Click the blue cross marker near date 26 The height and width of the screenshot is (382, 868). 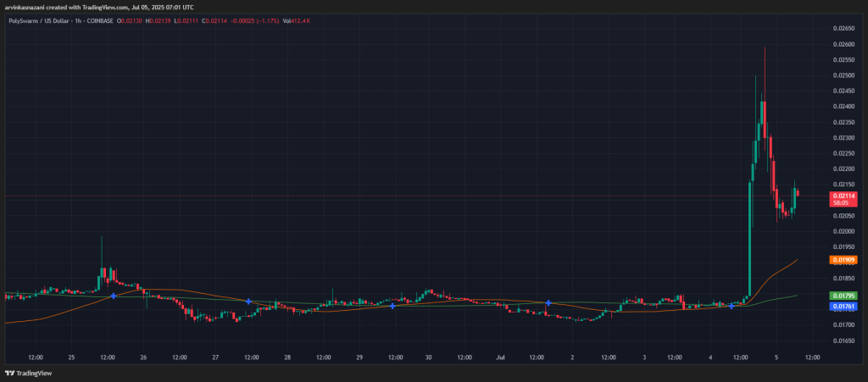(114, 296)
